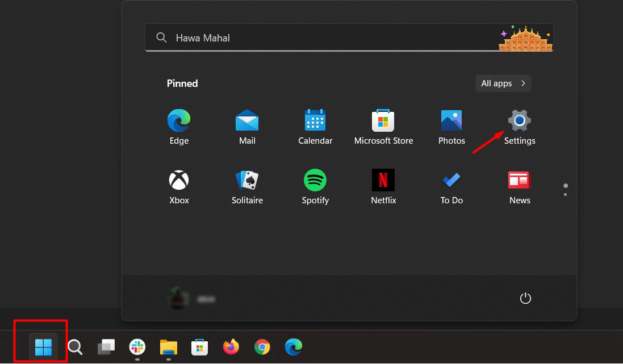Launch the Xbox app

tap(179, 187)
